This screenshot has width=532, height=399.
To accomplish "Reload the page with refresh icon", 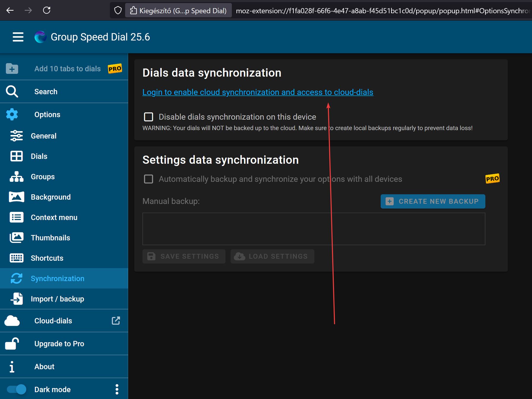I will (x=47, y=10).
